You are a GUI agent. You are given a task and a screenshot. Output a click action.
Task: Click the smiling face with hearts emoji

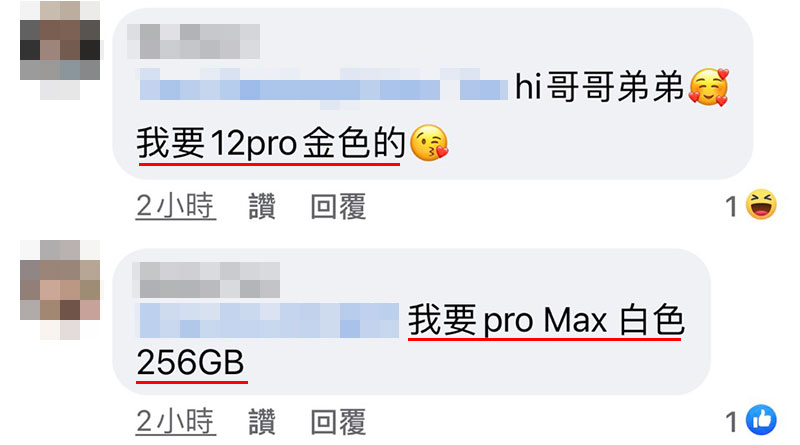[709, 87]
